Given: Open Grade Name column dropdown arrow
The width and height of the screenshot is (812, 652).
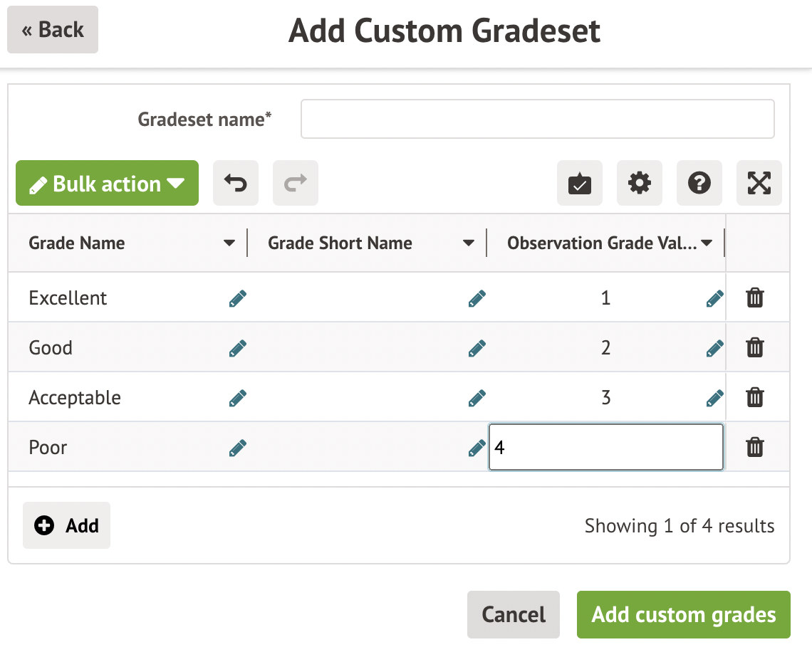Looking at the screenshot, I should (x=229, y=243).
